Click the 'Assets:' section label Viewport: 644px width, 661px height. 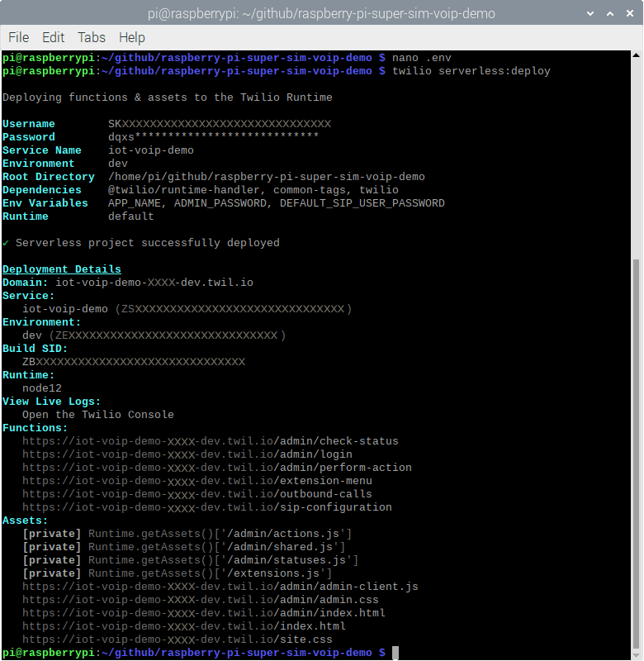[x=26, y=521]
